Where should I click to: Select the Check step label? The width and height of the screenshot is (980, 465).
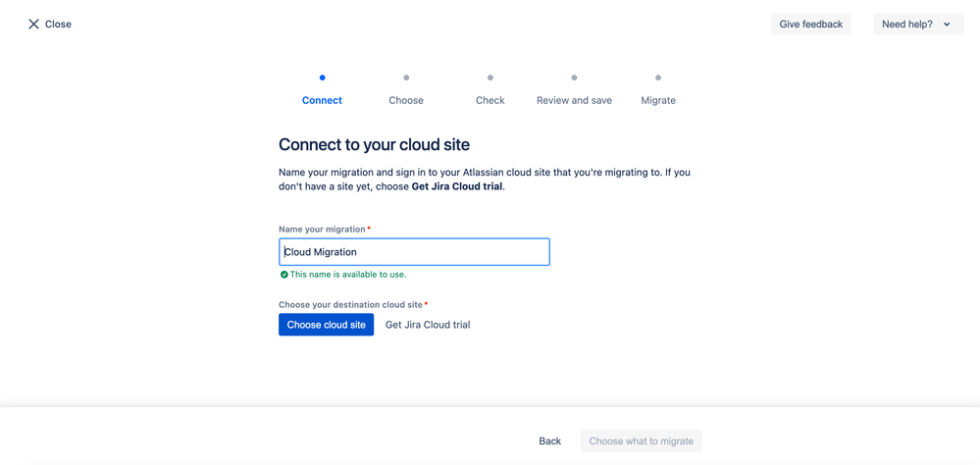point(490,100)
